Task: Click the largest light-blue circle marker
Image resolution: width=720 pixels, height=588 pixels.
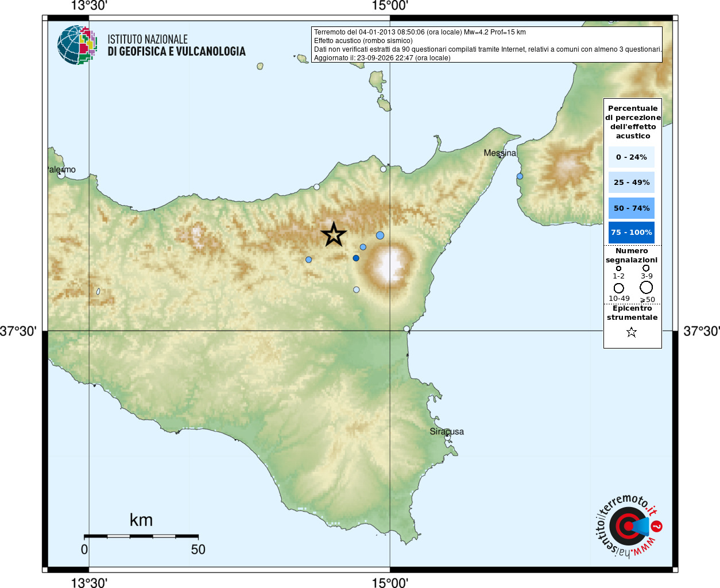Action: [x=380, y=235]
